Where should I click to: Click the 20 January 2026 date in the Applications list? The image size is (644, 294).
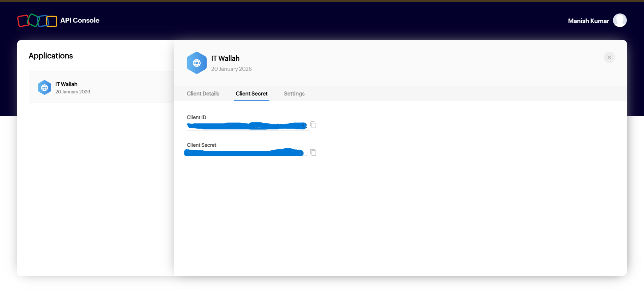tap(72, 92)
